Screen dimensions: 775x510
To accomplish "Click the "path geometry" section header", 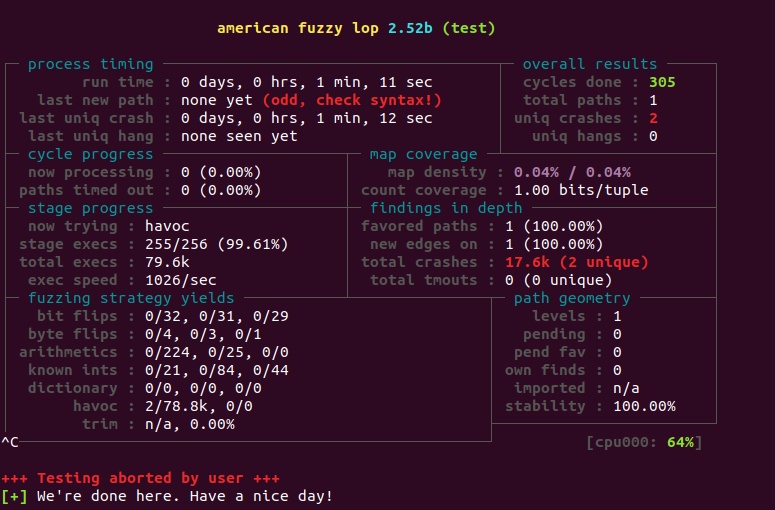I will [572, 298].
